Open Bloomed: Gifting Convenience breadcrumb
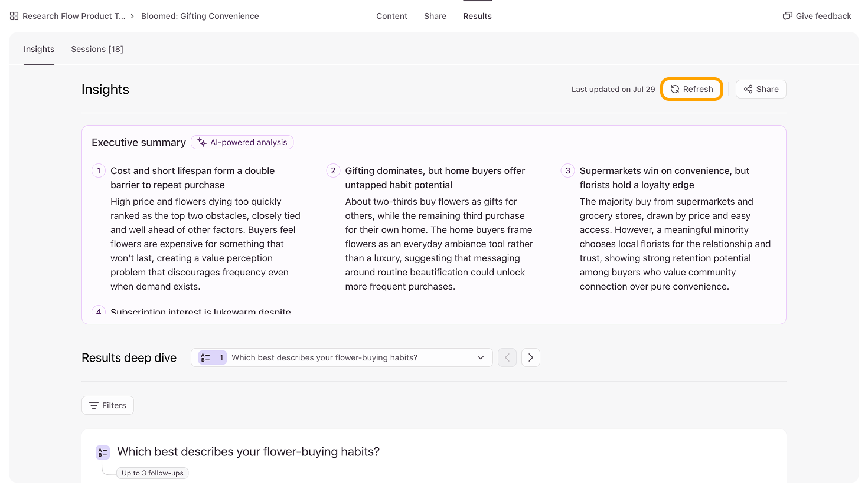Screen dimensions: 868x492 click(200, 16)
